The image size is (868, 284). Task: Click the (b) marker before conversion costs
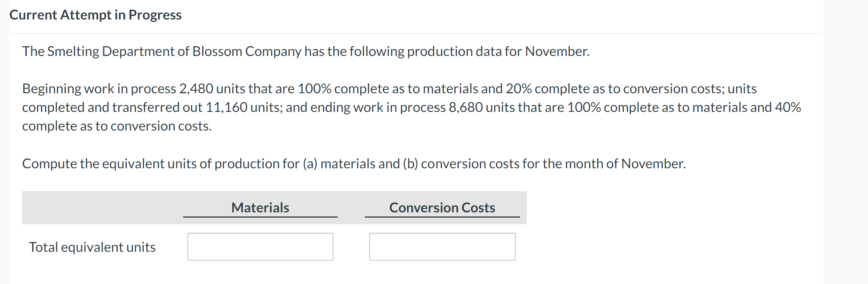tap(410, 164)
